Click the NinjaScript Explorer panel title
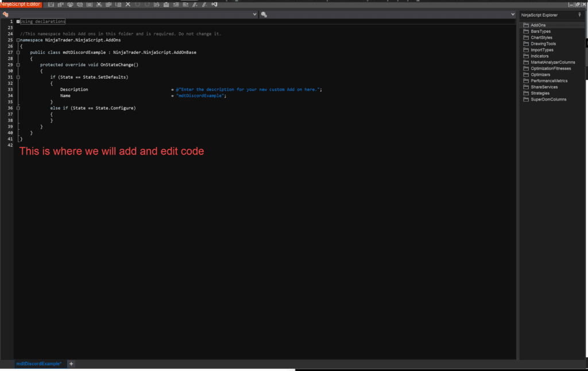Viewport: 588px width, 371px height. tap(539, 15)
